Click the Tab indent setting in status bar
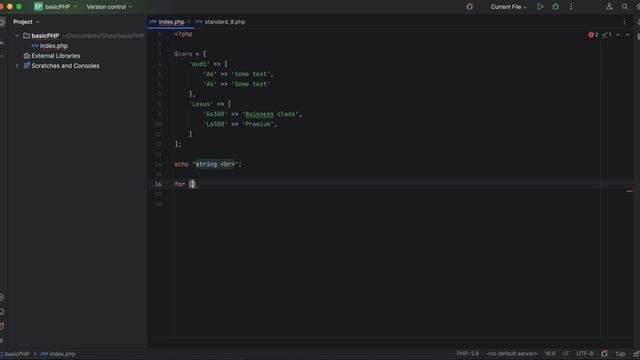640x360 pixels. point(620,354)
